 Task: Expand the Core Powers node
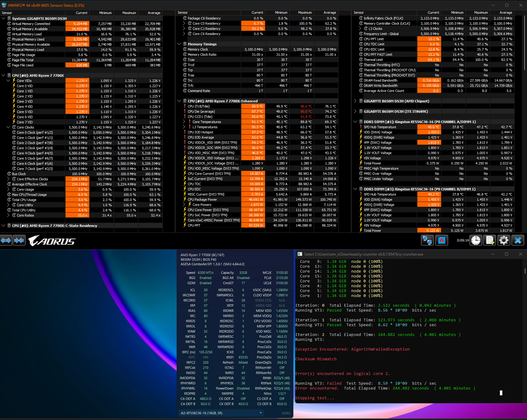point(184,205)
